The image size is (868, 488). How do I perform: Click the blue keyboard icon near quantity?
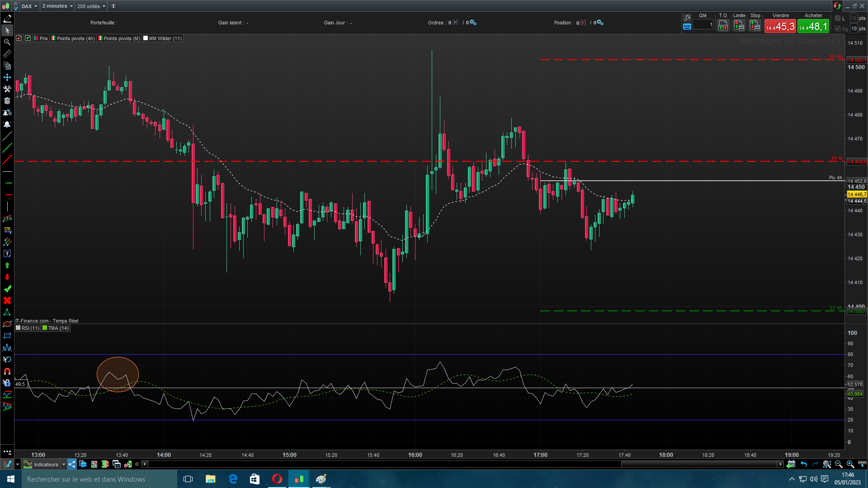click(x=687, y=27)
